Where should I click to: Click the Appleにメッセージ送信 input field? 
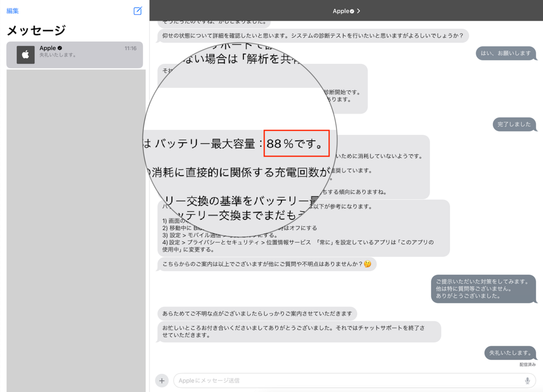click(317, 380)
